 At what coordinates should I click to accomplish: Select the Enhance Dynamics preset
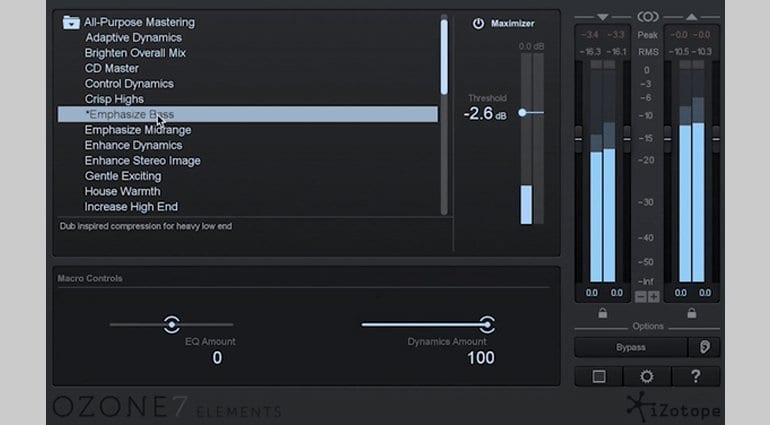click(133, 145)
